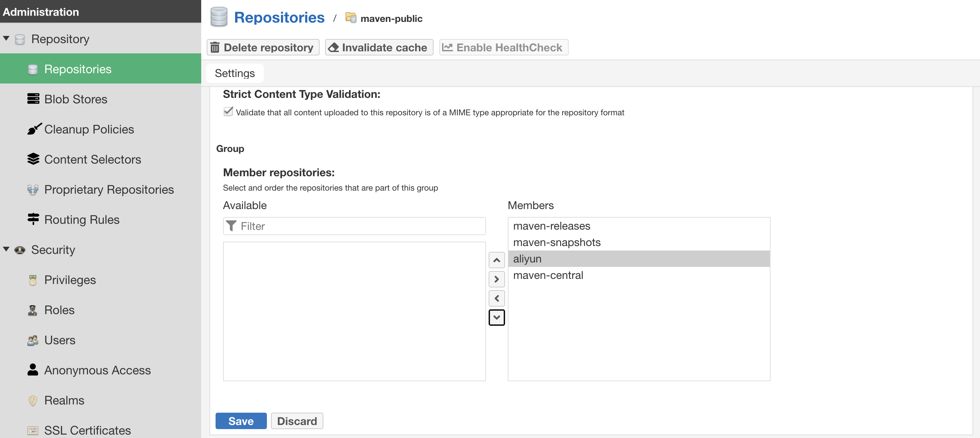Image resolution: width=980 pixels, height=438 pixels.
Task: Select maven-central in Members list
Action: [548, 275]
